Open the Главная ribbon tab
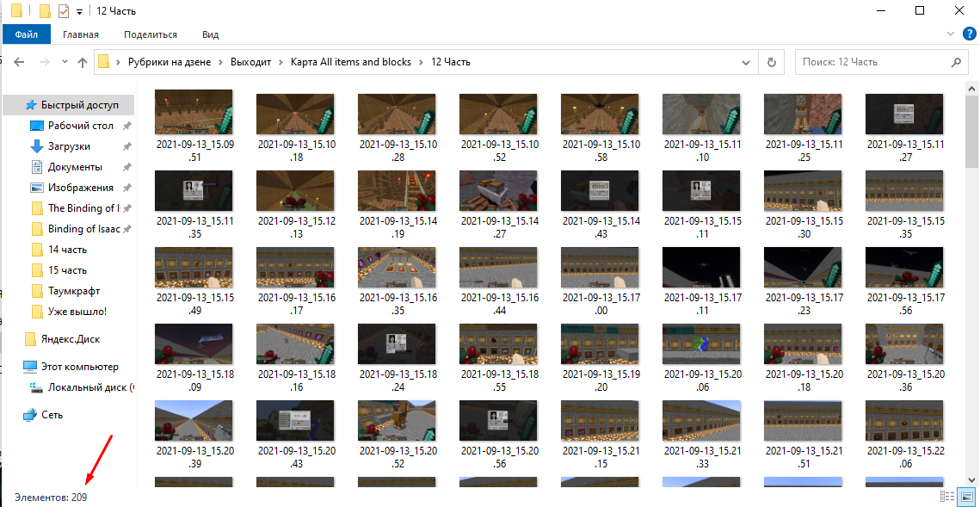Viewport: 980px width, 507px height. pyautogui.click(x=81, y=34)
